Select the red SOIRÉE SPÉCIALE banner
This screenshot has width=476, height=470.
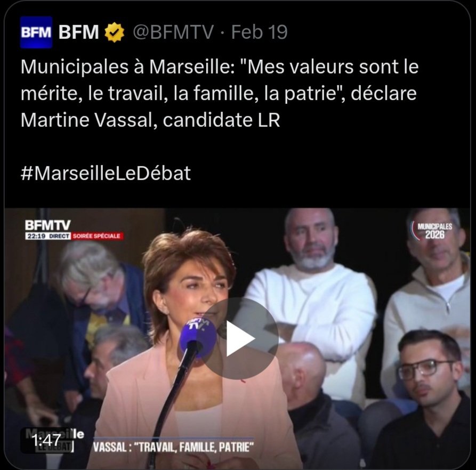click(97, 236)
